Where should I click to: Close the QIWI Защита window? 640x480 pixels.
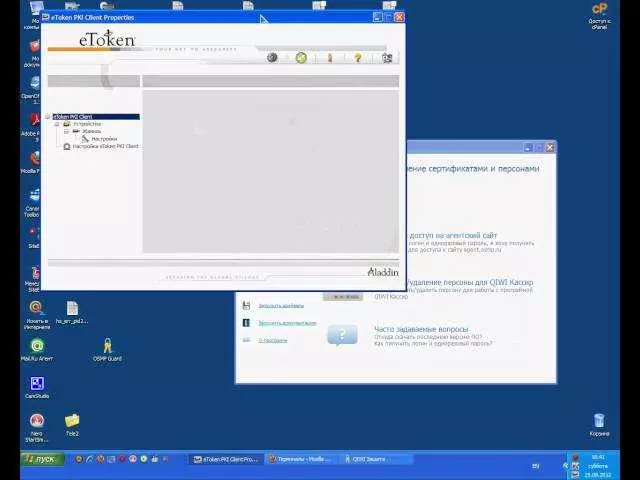pos(550,148)
